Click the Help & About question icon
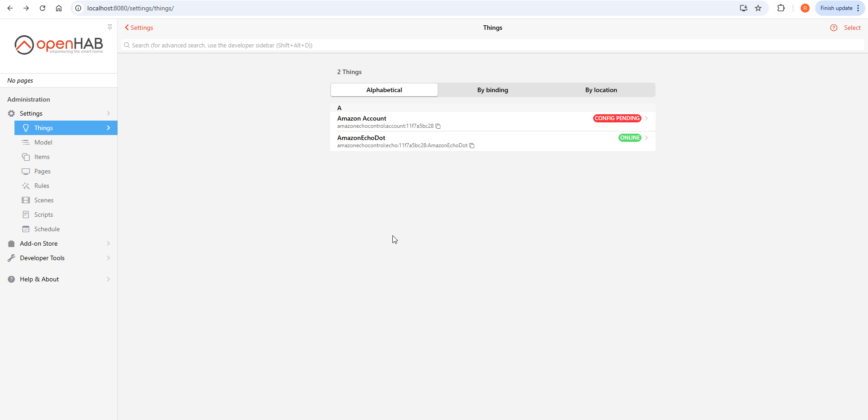868x420 pixels. [11, 279]
